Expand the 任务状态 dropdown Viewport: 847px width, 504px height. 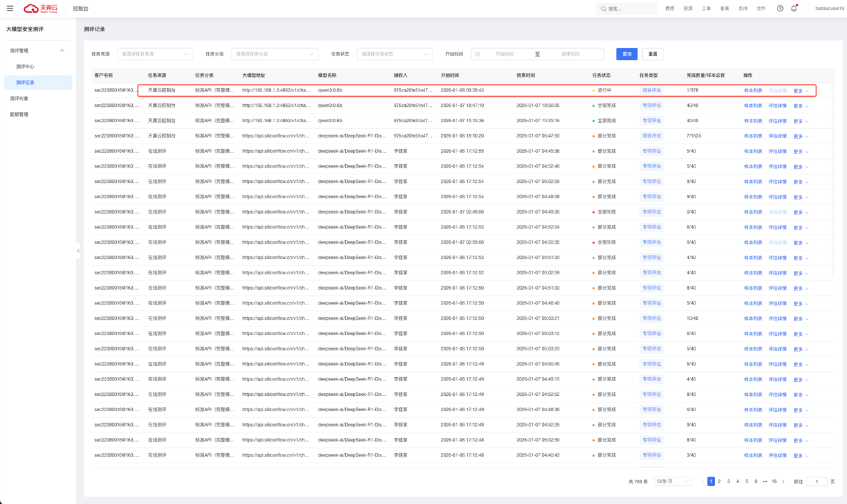point(394,54)
